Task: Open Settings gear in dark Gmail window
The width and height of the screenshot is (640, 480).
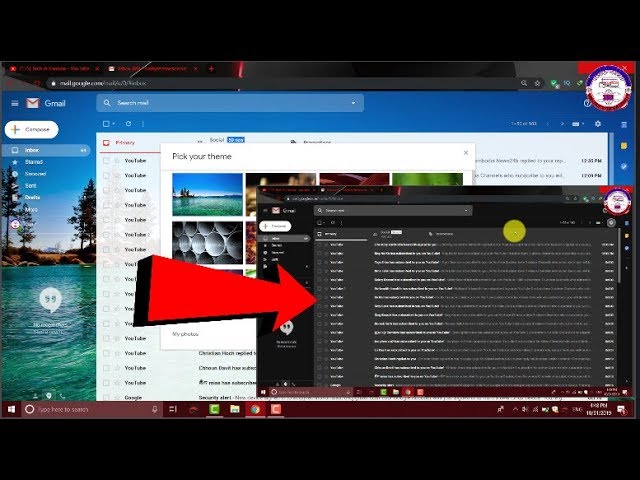Action: click(611, 222)
